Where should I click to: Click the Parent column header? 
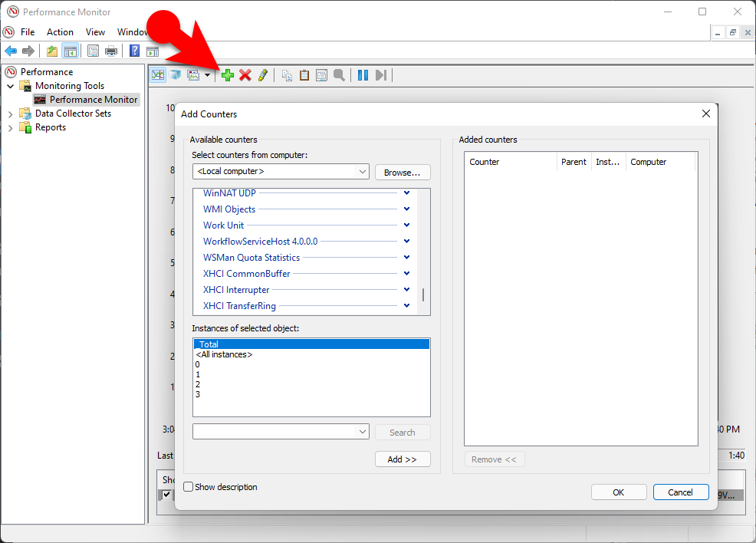[574, 162]
